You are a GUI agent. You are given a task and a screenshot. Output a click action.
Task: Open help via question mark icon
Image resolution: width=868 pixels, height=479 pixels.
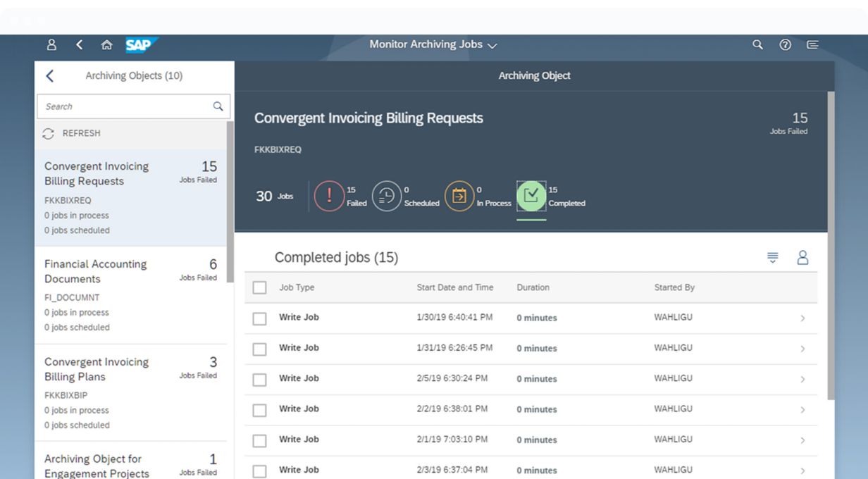(785, 44)
